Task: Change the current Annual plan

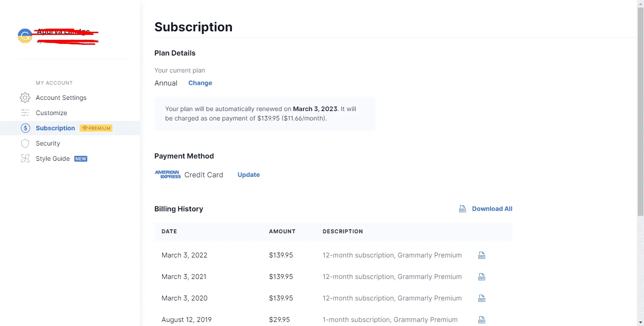Action: click(x=200, y=83)
